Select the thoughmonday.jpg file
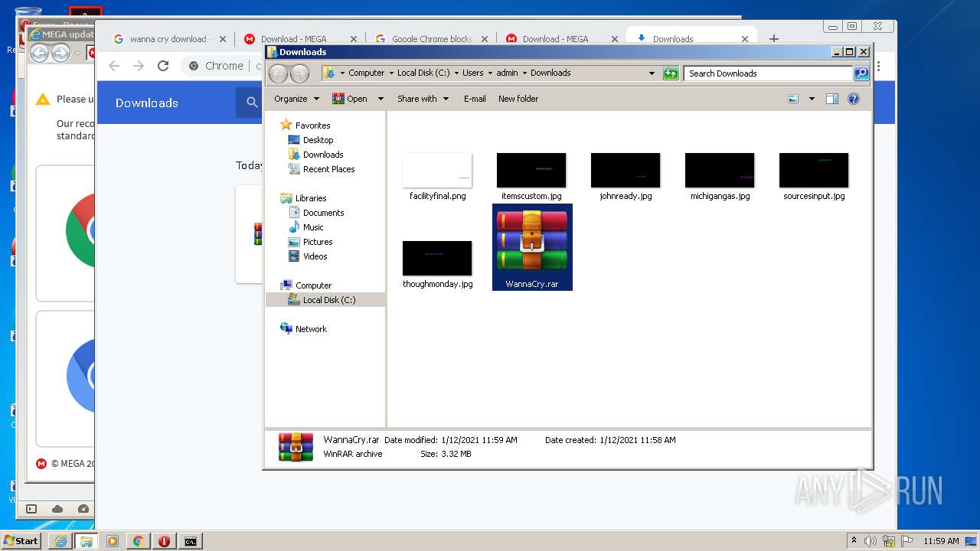Screen dimensions: 980x551 tap(437, 265)
